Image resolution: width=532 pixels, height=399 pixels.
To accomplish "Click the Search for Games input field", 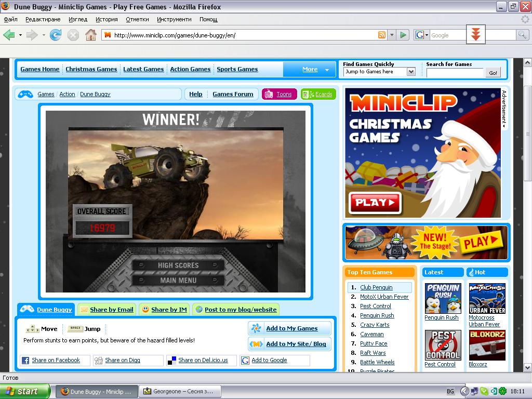I will click(x=455, y=73).
